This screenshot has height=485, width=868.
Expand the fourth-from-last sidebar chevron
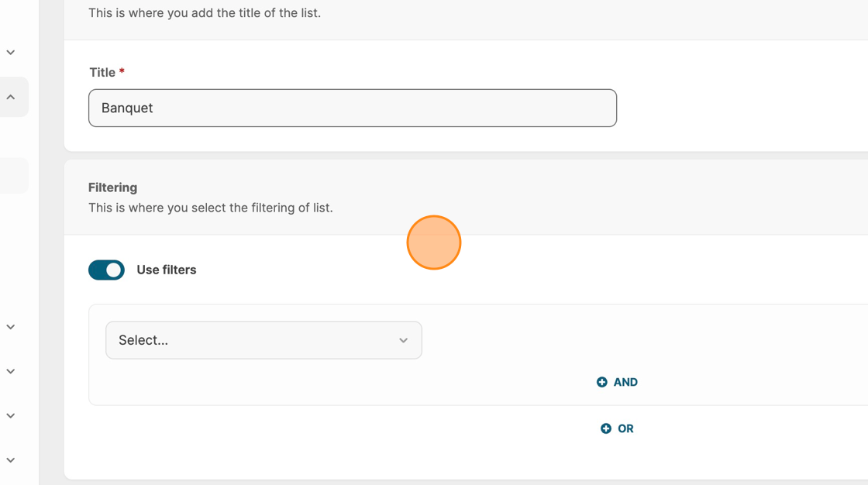click(x=11, y=327)
